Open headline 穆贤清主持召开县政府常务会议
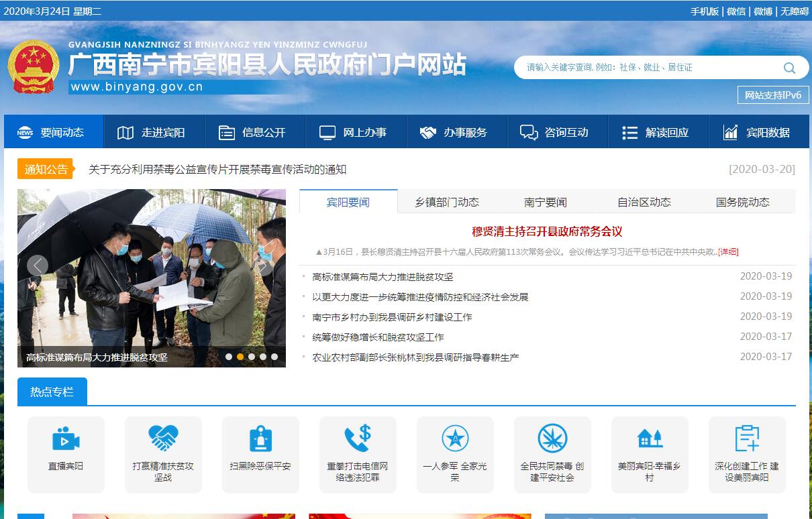Image resolution: width=812 pixels, height=519 pixels. point(547,231)
